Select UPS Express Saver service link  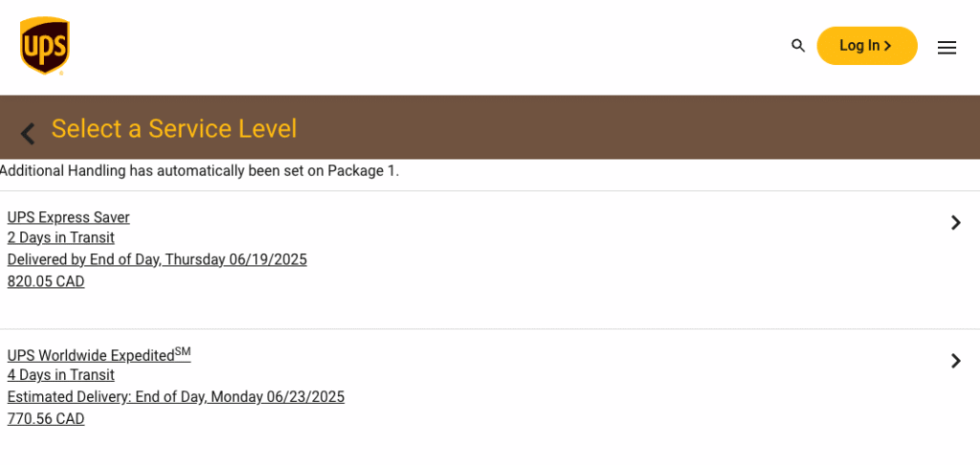69,217
